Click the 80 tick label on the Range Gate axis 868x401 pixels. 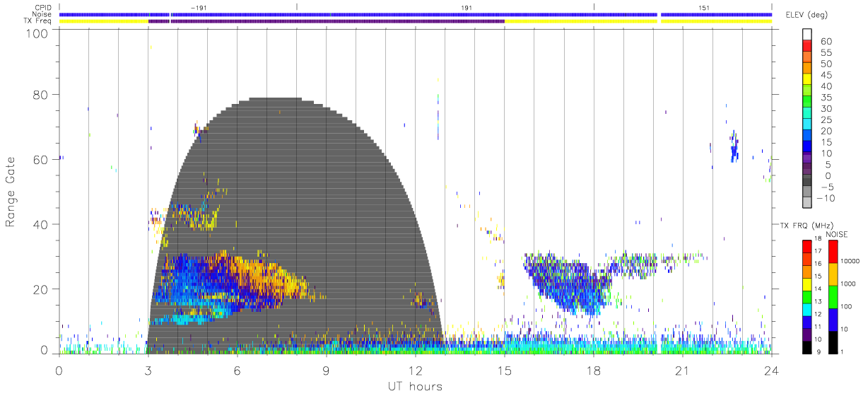pyautogui.click(x=40, y=95)
